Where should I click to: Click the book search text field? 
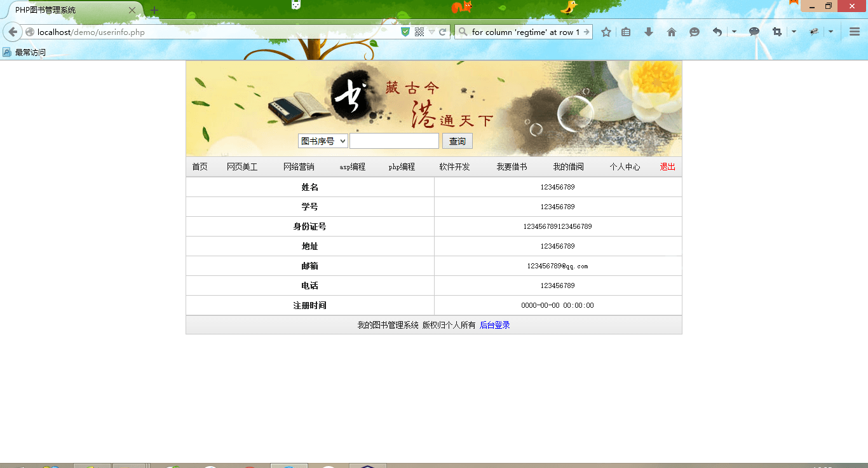coord(394,141)
